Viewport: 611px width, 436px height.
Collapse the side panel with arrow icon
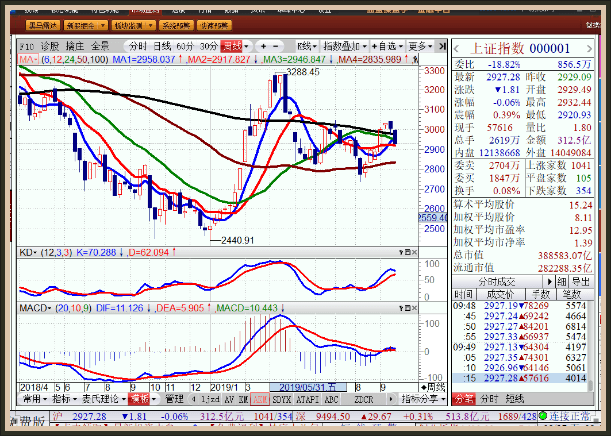[442, 47]
